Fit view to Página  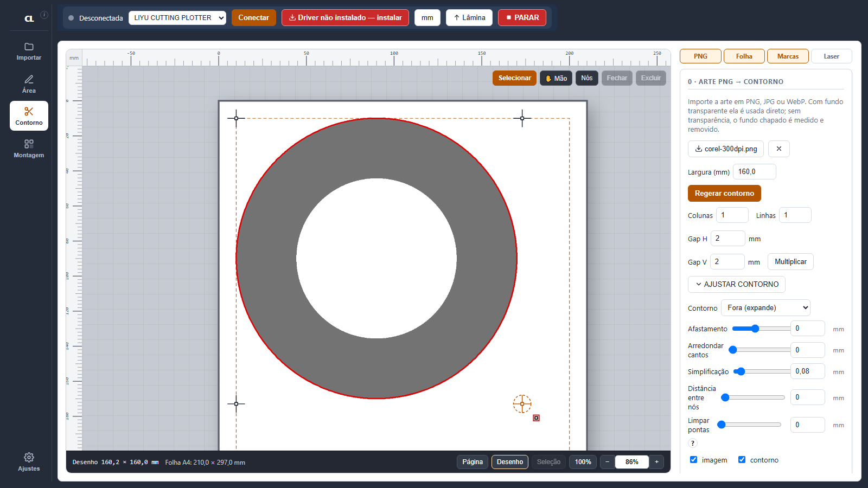tap(473, 462)
